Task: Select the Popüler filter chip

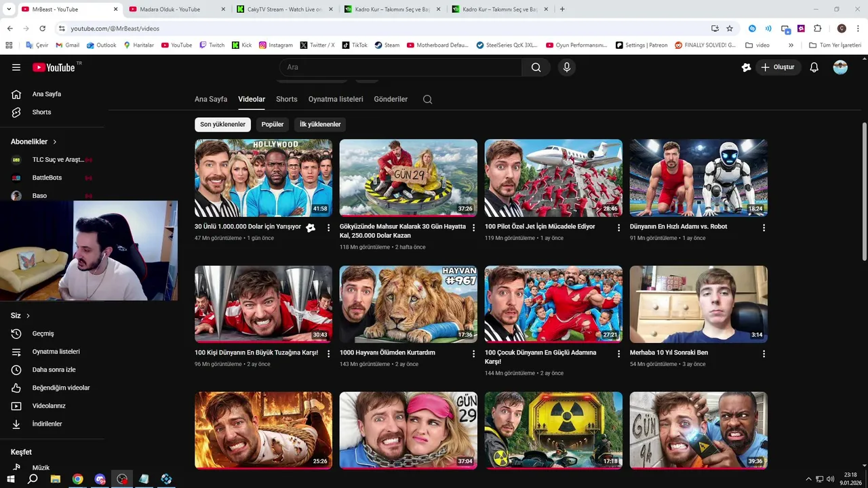Action: pyautogui.click(x=273, y=125)
